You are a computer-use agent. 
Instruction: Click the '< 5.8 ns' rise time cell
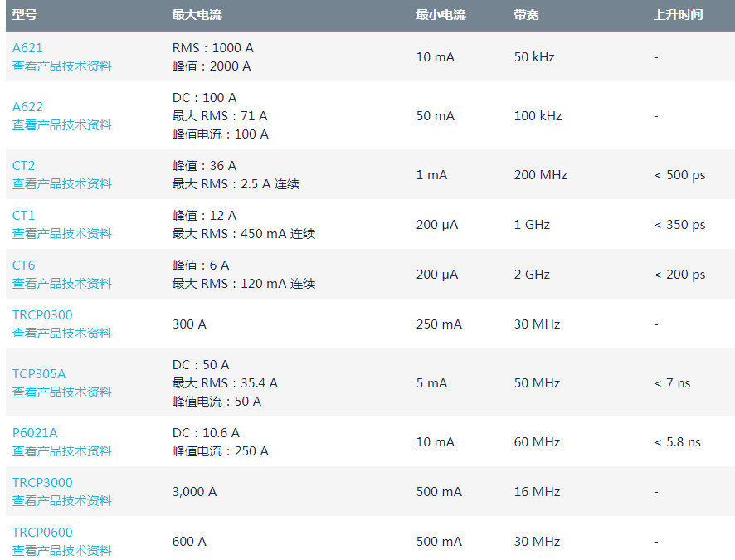pyautogui.click(x=677, y=442)
